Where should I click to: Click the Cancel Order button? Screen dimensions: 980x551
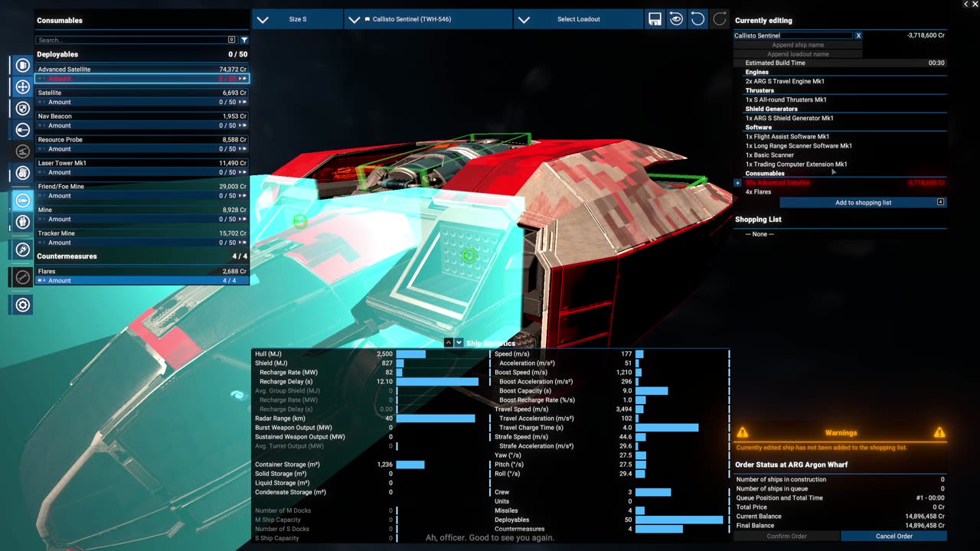893,536
